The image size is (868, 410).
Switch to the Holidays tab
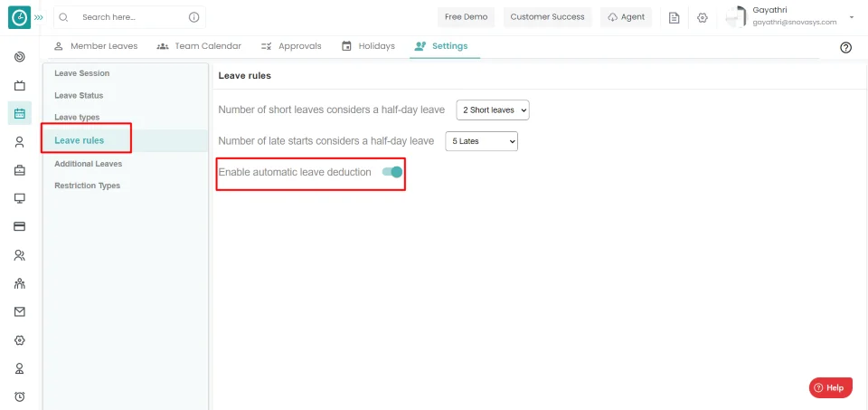[368, 46]
